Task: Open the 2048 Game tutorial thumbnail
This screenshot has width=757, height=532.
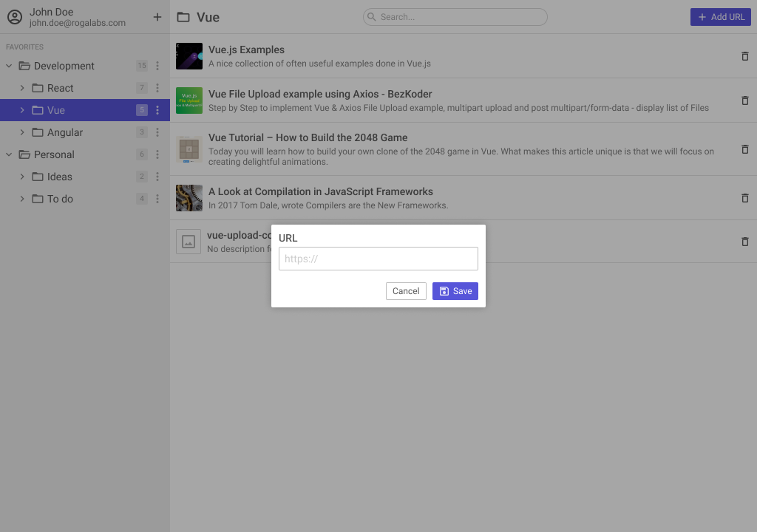Action: (x=189, y=149)
